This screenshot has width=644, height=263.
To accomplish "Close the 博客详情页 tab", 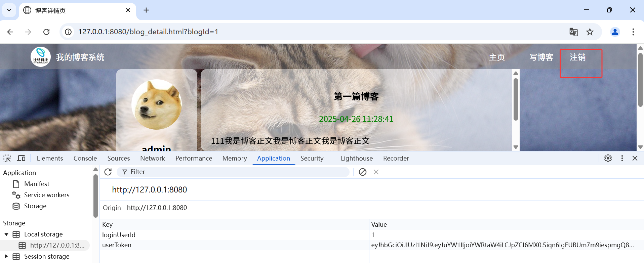I will click(x=128, y=10).
